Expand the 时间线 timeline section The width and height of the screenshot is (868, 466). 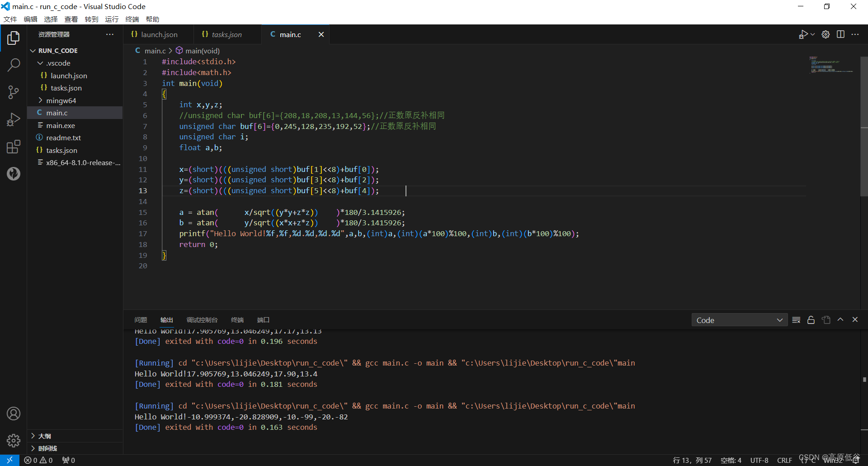[x=75, y=448]
